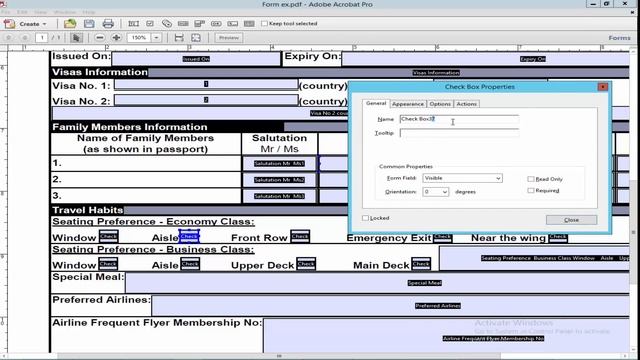Select Airline Frequent Flyer Membership No field
The image size is (640, 360).
coord(447,336)
